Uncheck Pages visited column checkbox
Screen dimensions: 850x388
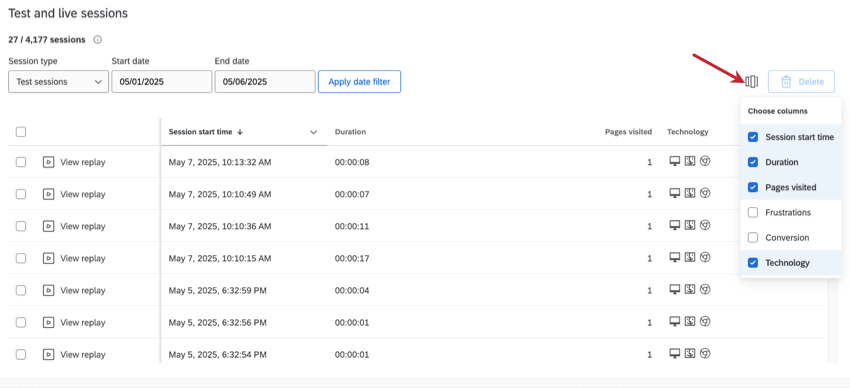[752, 187]
